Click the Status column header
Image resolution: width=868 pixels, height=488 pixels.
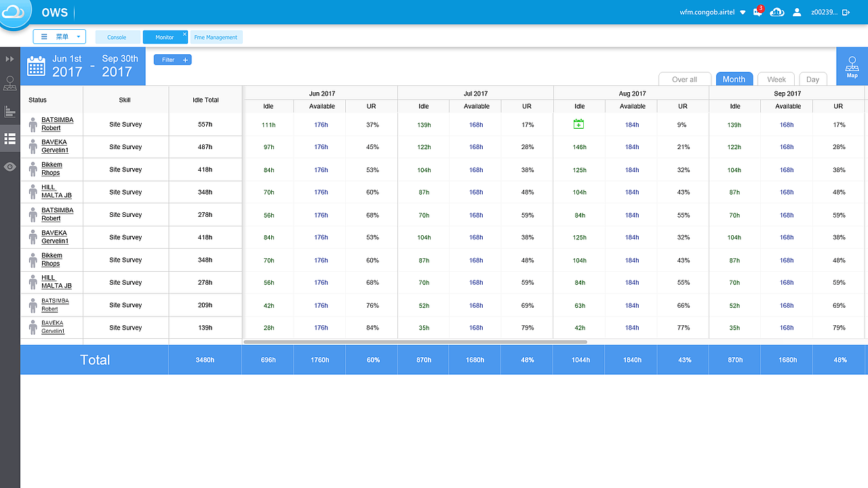click(x=38, y=100)
